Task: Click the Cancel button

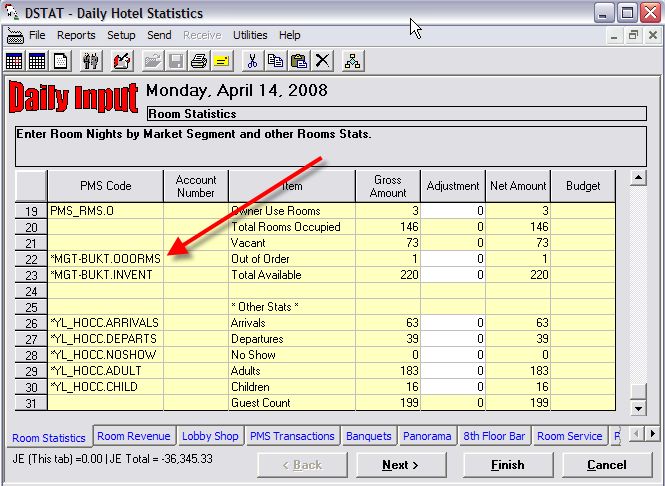Action: pos(607,465)
